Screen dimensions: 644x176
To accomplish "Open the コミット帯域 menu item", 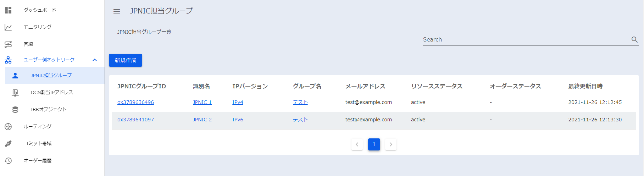I will [x=38, y=144].
